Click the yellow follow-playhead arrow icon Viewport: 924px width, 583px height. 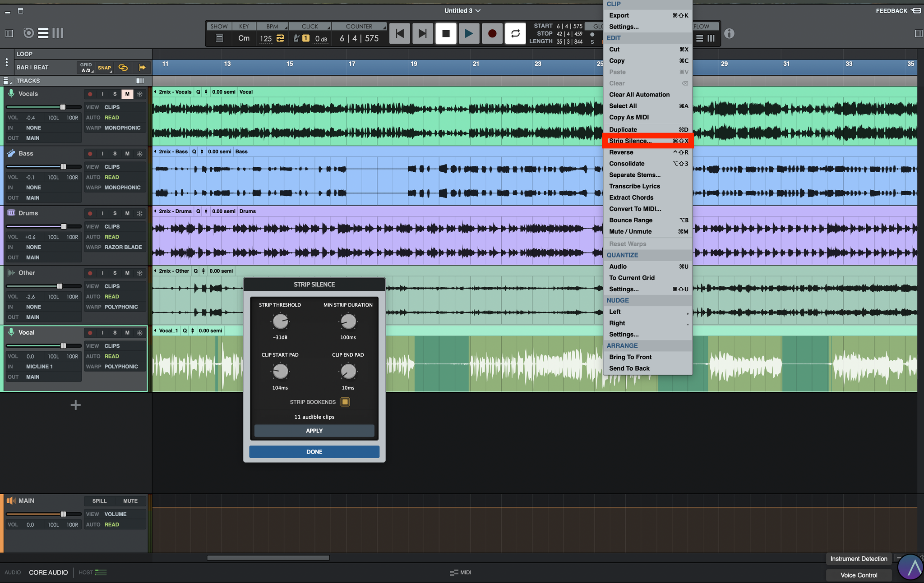click(142, 68)
